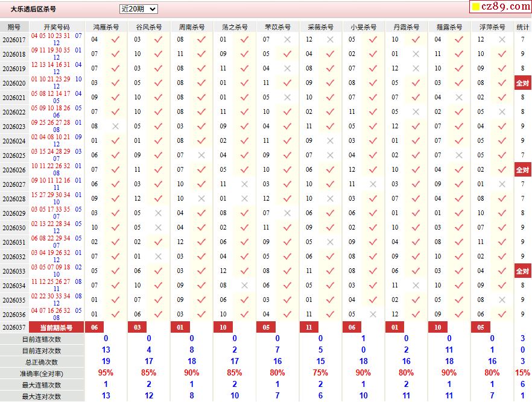Select the 统计 column header
The width and height of the screenshot is (532, 402).
[x=522, y=27]
